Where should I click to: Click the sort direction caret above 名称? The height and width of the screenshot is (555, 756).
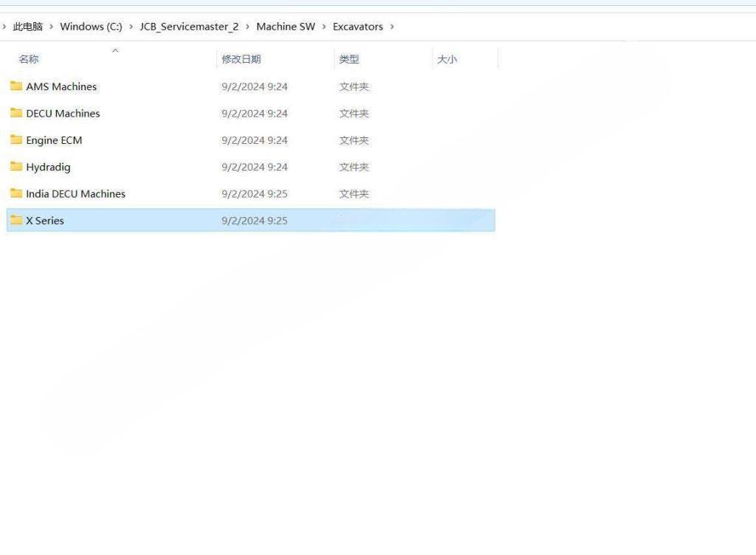(116, 50)
